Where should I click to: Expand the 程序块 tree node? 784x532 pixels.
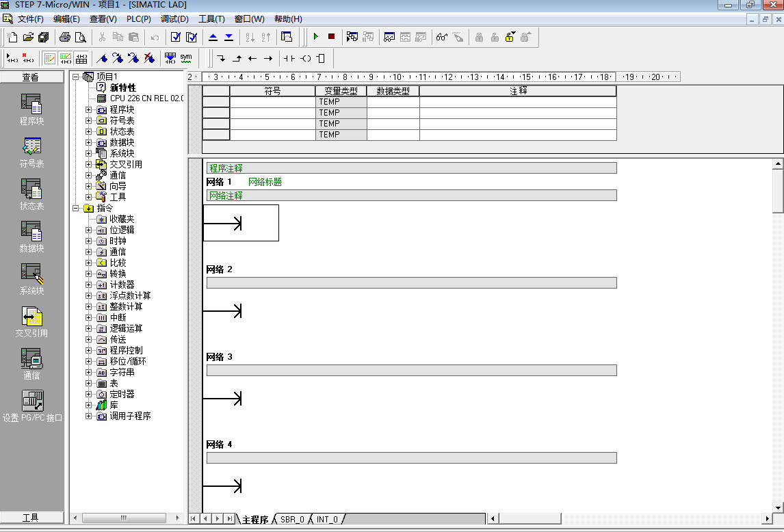coord(88,109)
